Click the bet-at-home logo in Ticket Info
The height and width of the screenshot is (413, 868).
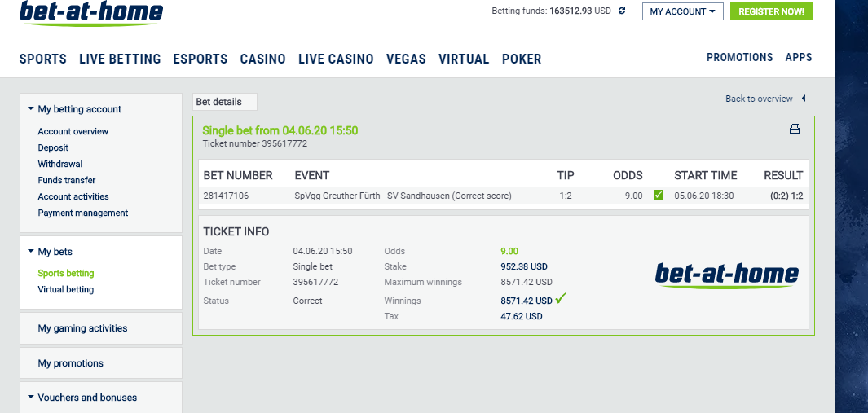click(x=727, y=275)
